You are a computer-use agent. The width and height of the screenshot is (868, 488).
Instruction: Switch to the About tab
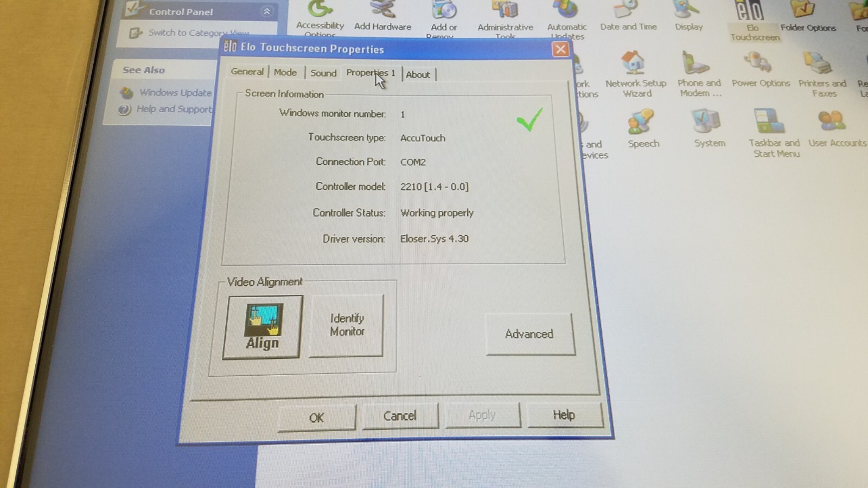418,74
